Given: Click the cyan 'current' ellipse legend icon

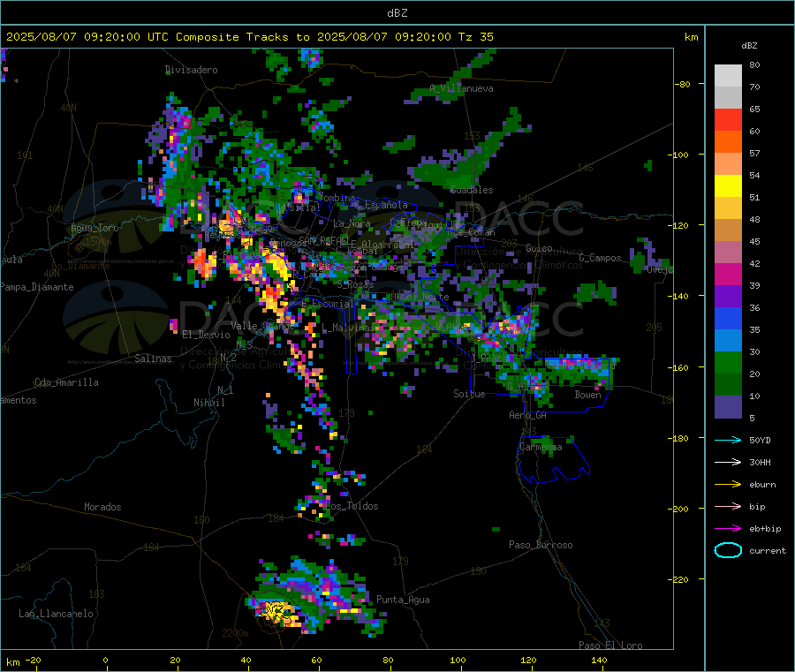Looking at the screenshot, I should (728, 550).
